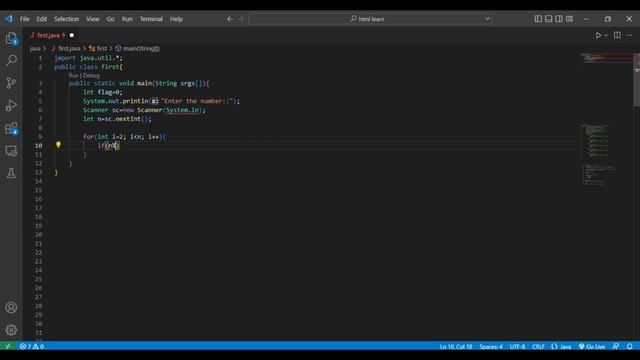The width and height of the screenshot is (640, 360).
Task: Change indentation via Spaces: 4
Action: click(x=491, y=347)
